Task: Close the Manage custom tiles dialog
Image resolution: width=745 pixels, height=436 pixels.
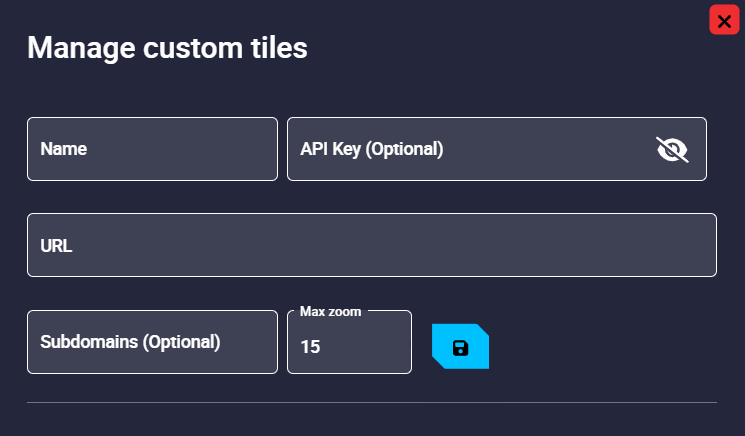Action: coord(724,21)
